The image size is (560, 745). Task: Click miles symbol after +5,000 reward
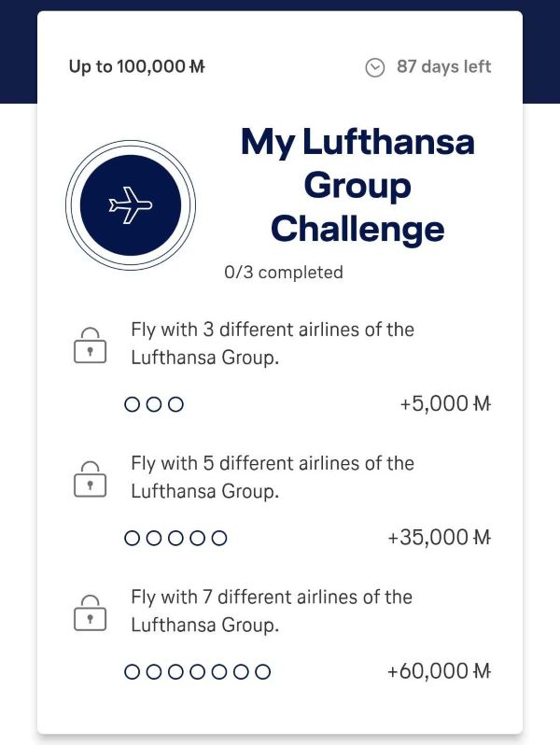(482, 404)
